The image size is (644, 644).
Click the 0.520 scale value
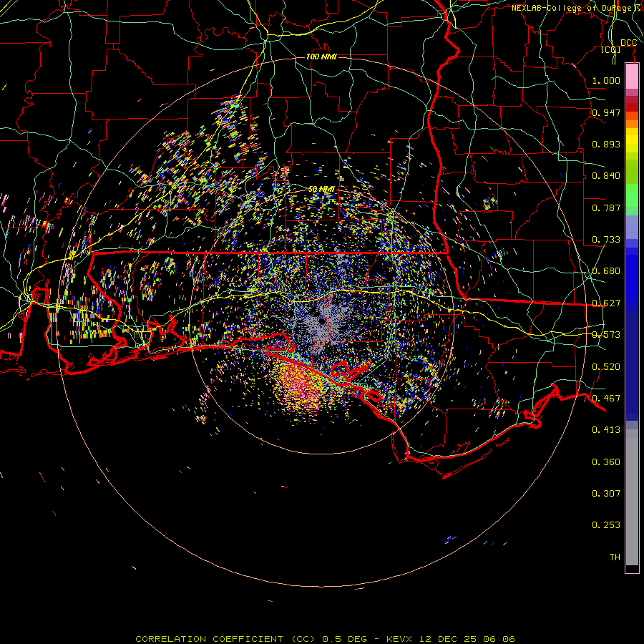pos(606,367)
